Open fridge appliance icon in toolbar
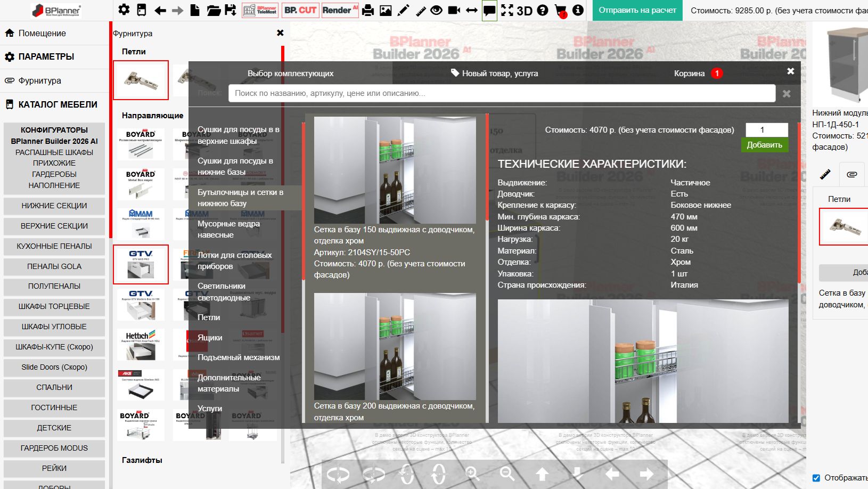Screen dimensions: 868x489 pyautogui.click(x=141, y=10)
